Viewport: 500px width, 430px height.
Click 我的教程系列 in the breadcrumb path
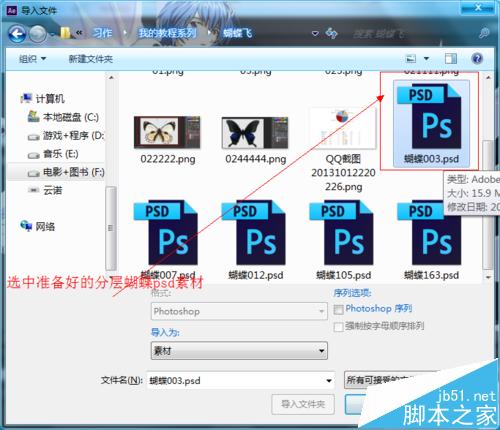168,33
